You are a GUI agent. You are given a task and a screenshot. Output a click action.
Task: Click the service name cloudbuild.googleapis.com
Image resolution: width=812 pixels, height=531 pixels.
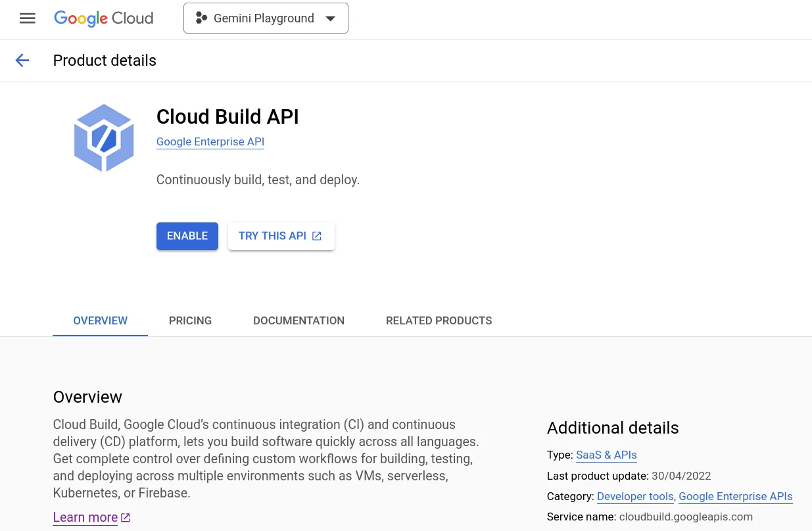click(686, 517)
